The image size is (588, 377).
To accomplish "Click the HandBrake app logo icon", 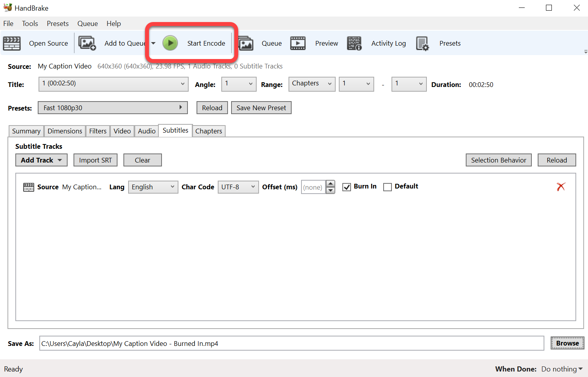I will coord(7,7).
